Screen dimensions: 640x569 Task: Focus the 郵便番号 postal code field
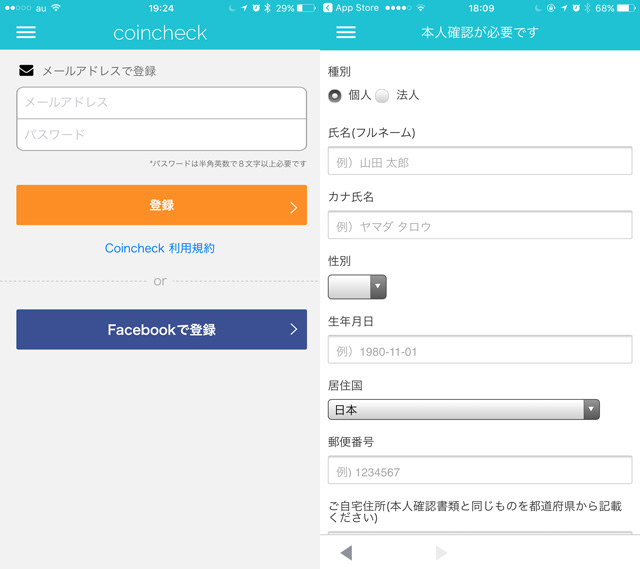click(480, 470)
